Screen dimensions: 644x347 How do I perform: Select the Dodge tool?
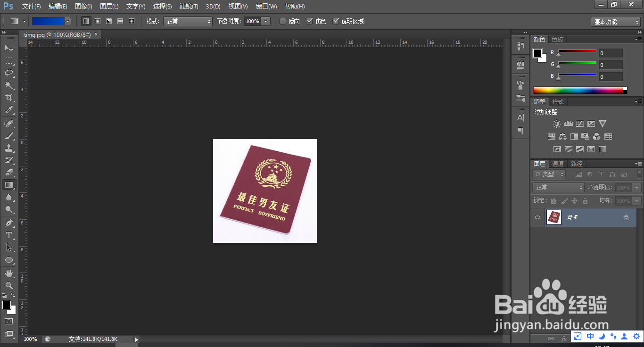point(9,209)
